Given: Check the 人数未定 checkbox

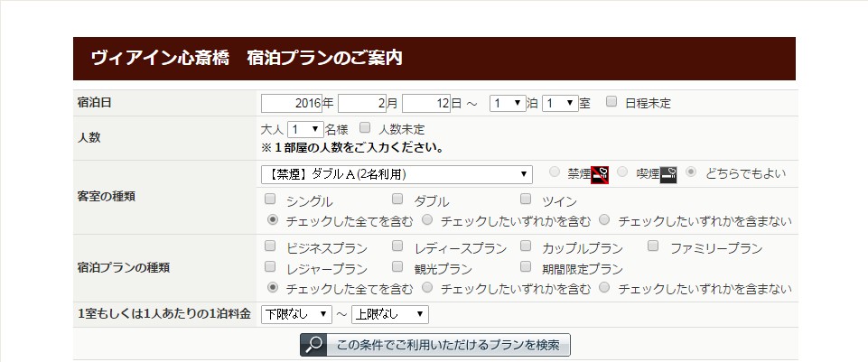Looking at the screenshot, I should click(x=365, y=127).
